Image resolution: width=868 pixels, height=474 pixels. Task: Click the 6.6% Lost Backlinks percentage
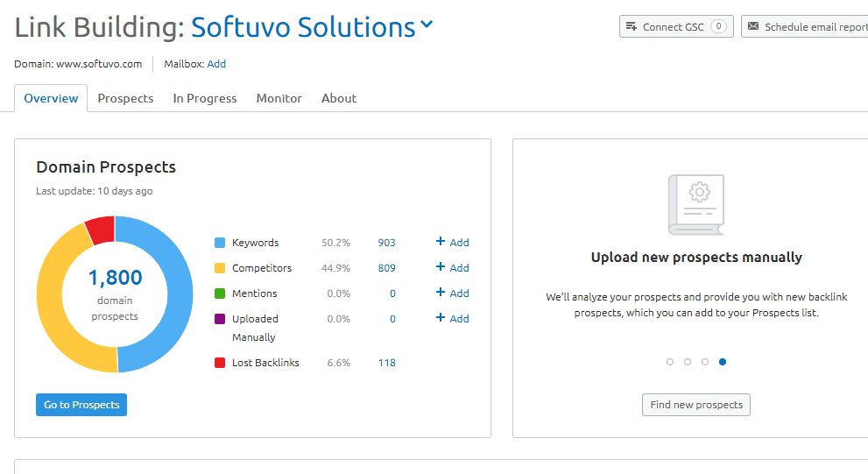[339, 363]
